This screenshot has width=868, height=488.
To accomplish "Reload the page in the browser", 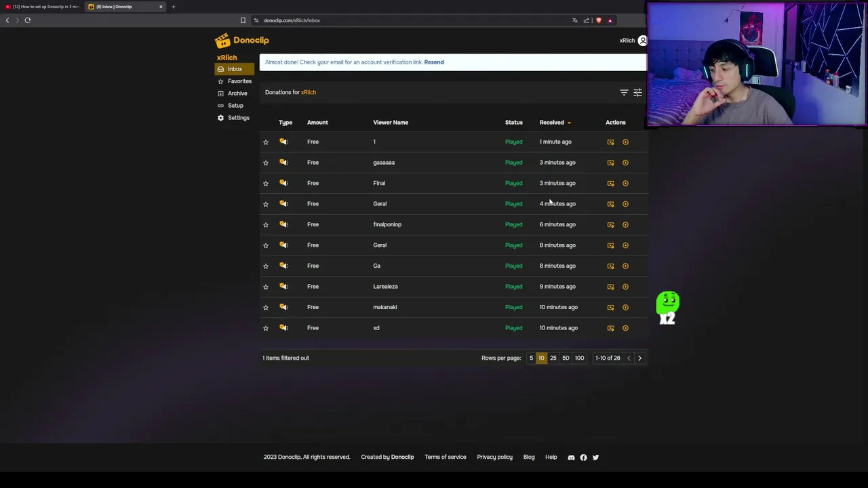I will point(28,20).
